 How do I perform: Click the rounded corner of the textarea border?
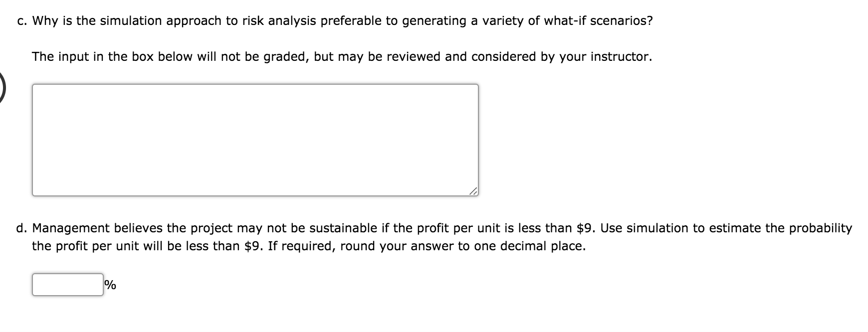(x=35, y=86)
